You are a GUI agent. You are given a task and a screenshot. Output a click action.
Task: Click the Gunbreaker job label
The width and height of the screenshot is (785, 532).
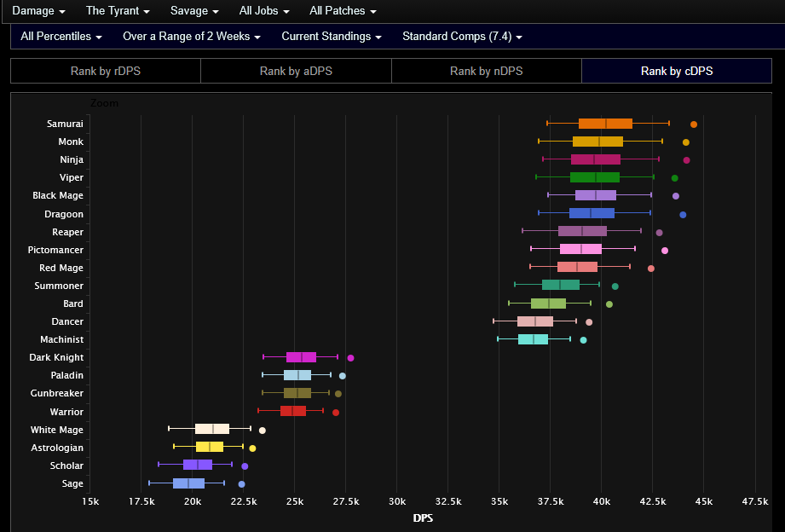point(56,393)
